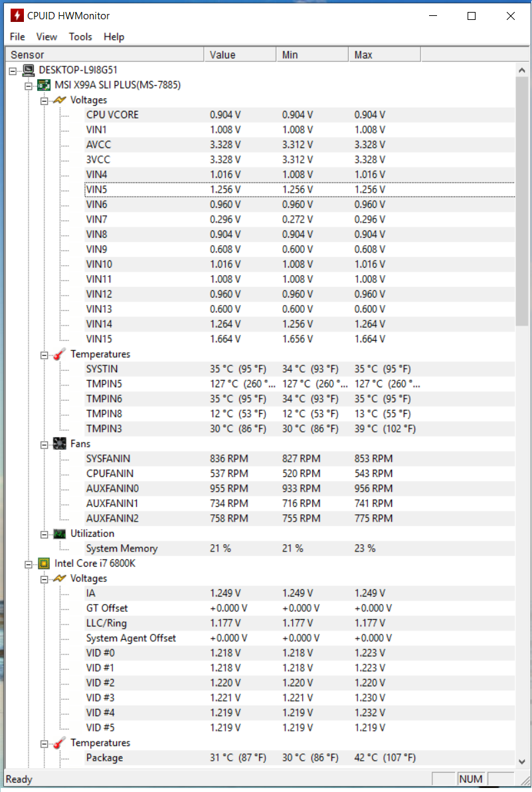Click the CPU Temperatures thermometer icon
This screenshot has width=532, height=792.
60,743
